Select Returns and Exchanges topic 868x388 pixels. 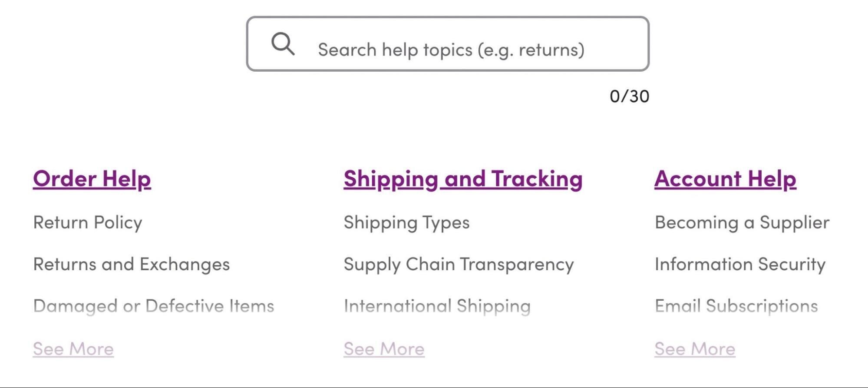point(132,264)
